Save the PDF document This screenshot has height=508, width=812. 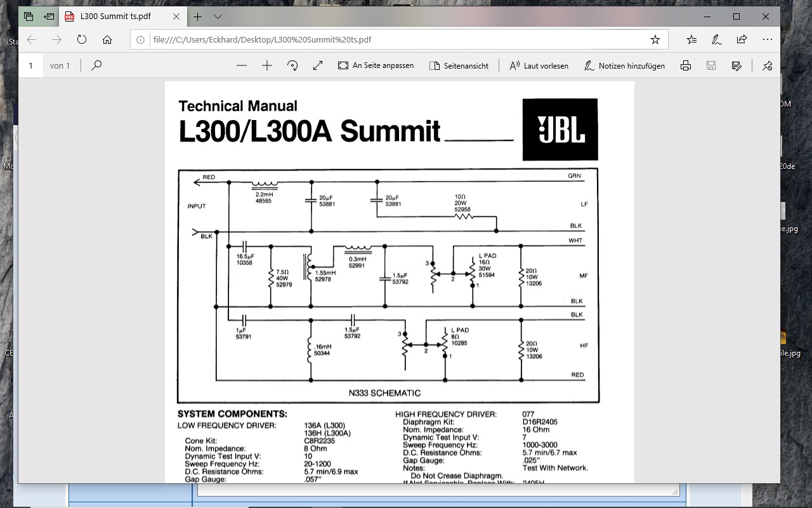711,65
